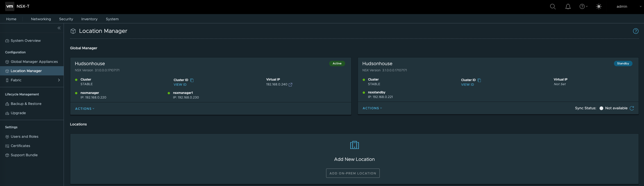Click the System Overview sidebar icon
Screen dimensions: 644x186
click(x=7, y=41)
